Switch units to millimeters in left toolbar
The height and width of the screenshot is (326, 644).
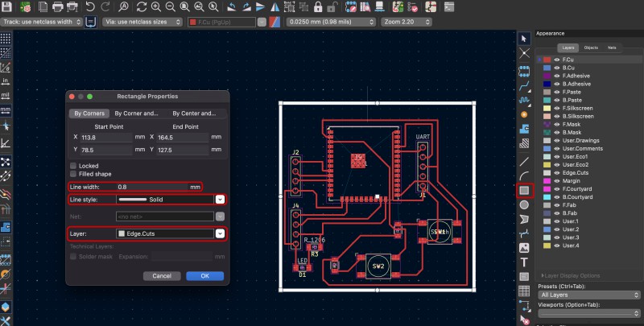pos(6,109)
